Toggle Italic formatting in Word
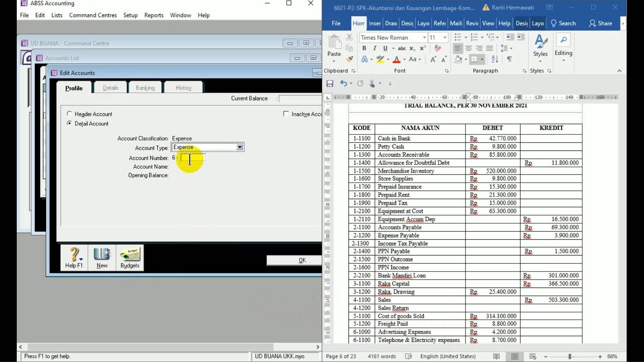This screenshot has height=362, width=644. (x=375, y=48)
